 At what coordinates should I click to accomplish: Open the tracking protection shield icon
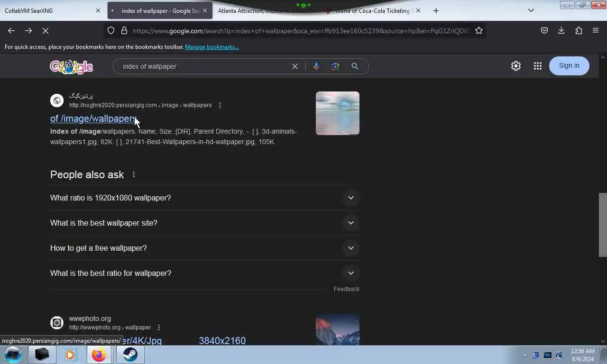pos(111,30)
